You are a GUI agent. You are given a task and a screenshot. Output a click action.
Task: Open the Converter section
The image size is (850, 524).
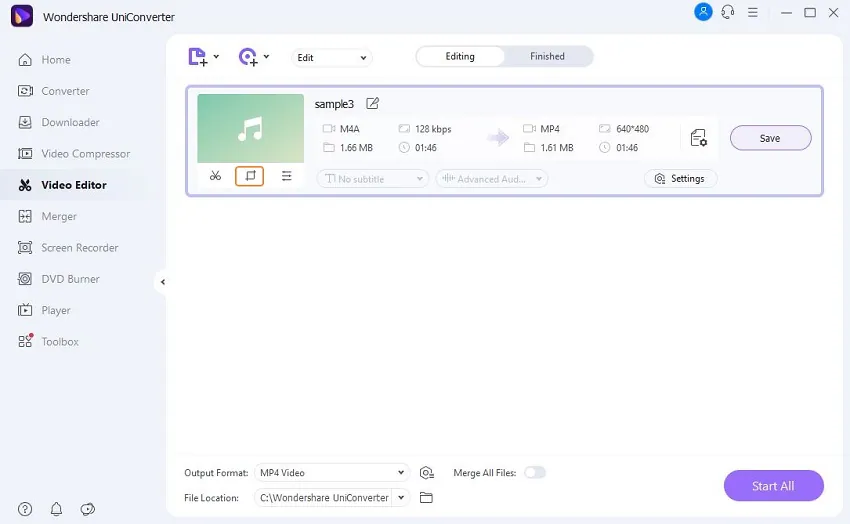pos(54,91)
